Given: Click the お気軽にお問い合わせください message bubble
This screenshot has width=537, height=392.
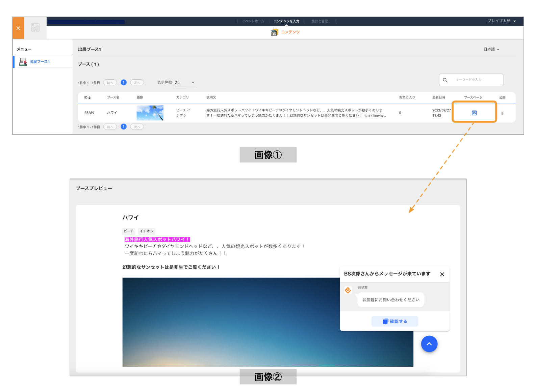Looking at the screenshot, I should coord(391,300).
